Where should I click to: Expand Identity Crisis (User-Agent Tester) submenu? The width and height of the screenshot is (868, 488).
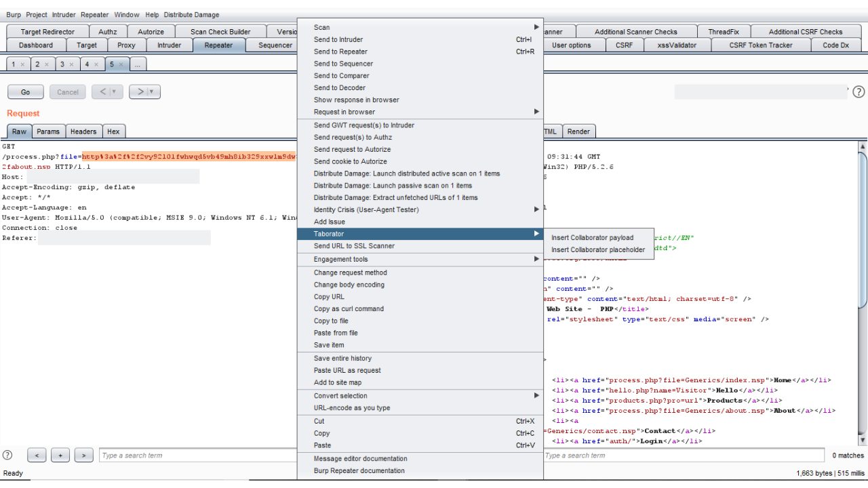pos(420,209)
